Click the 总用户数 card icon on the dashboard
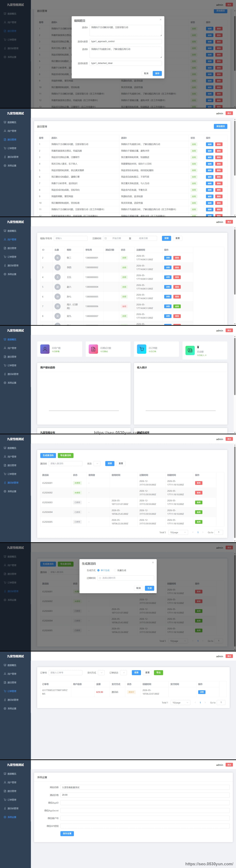This screenshot has width=236, height=868. (x=45, y=349)
